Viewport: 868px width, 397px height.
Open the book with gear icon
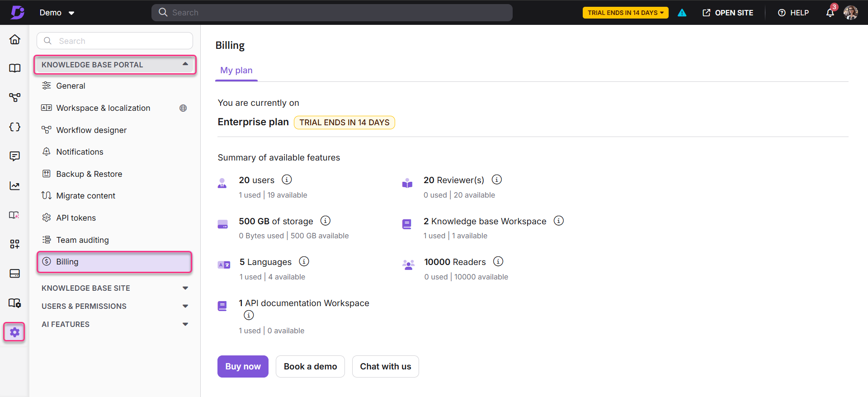click(15, 303)
